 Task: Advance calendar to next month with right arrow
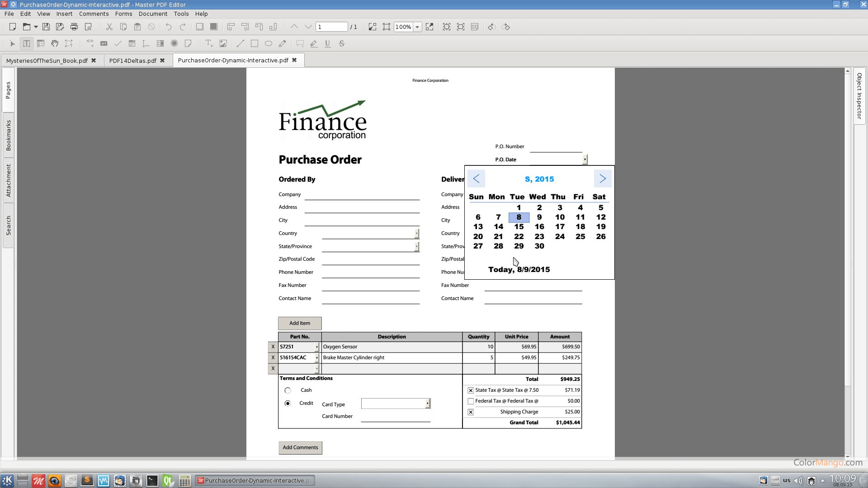[602, 178]
